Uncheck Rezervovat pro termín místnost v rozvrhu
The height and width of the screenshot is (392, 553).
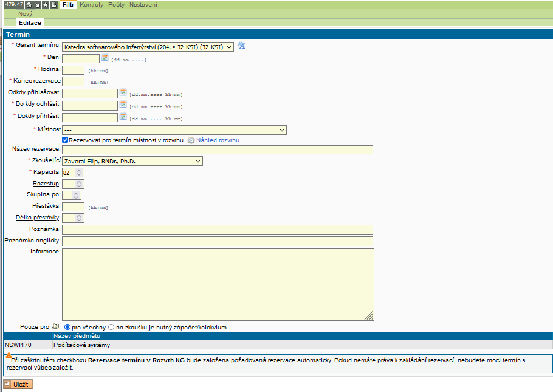click(66, 140)
